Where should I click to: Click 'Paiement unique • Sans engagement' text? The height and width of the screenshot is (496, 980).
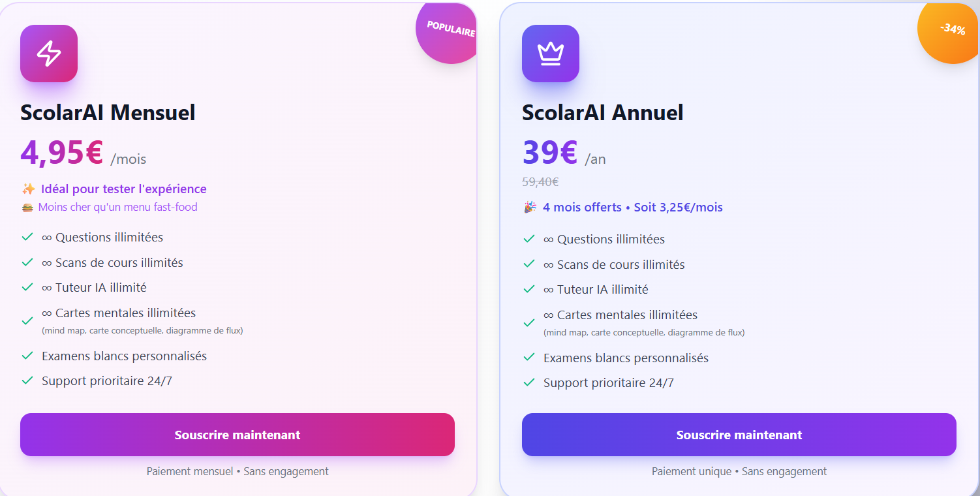[739, 471]
